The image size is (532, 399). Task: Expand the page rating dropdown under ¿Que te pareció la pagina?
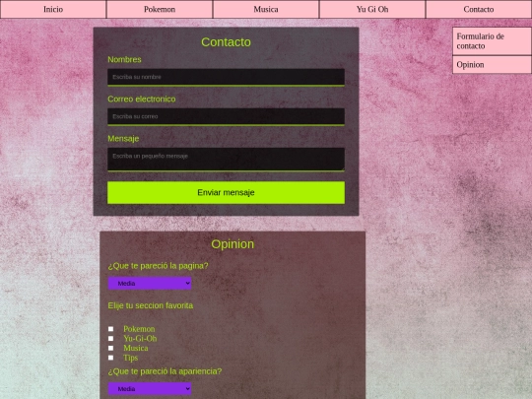(x=150, y=284)
